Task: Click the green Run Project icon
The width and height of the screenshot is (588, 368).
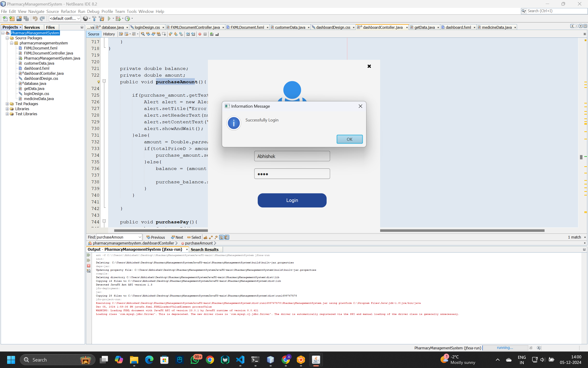Action: (x=109, y=18)
